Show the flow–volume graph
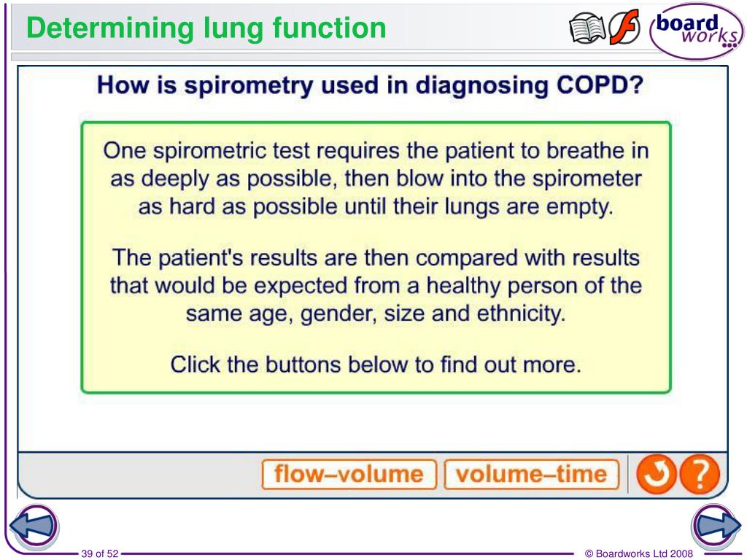Screen dimensions: 747x560 coord(349,474)
